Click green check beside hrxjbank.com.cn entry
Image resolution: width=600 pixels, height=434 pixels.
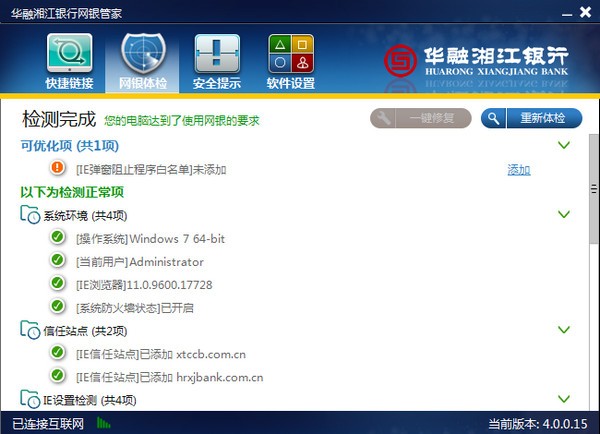(57, 375)
